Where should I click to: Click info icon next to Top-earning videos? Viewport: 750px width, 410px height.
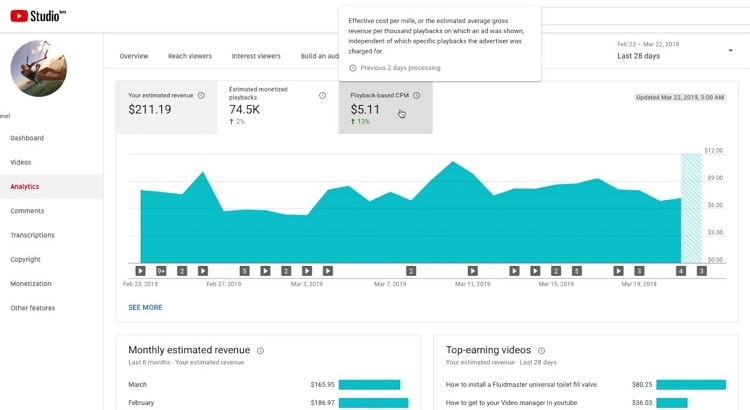[541, 351]
